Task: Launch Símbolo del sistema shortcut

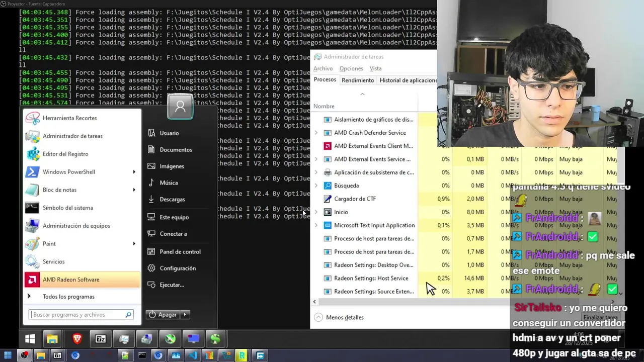Action: pyautogui.click(x=82, y=208)
